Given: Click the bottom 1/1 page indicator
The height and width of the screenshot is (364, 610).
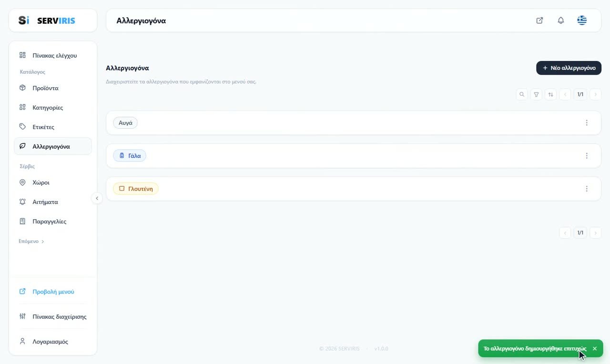Looking at the screenshot, I should [x=580, y=233].
